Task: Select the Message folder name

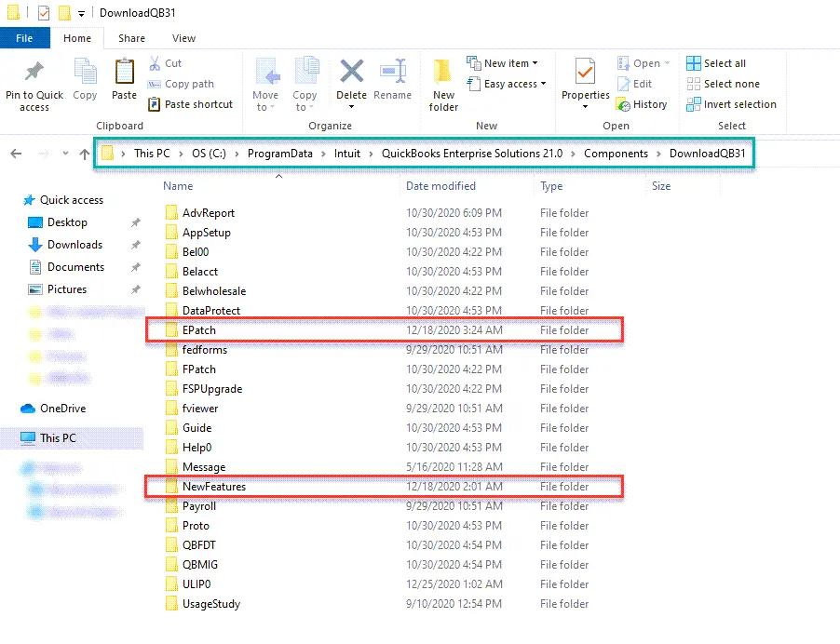Action: (x=204, y=467)
